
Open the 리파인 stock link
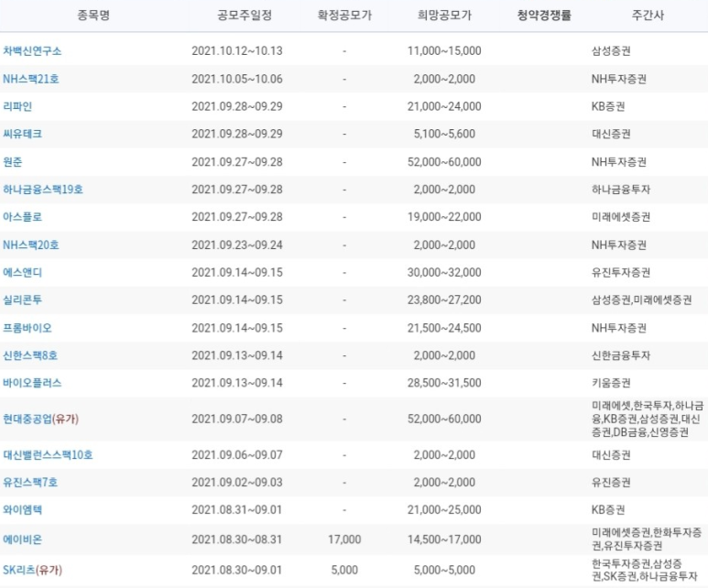(x=17, y=106)
